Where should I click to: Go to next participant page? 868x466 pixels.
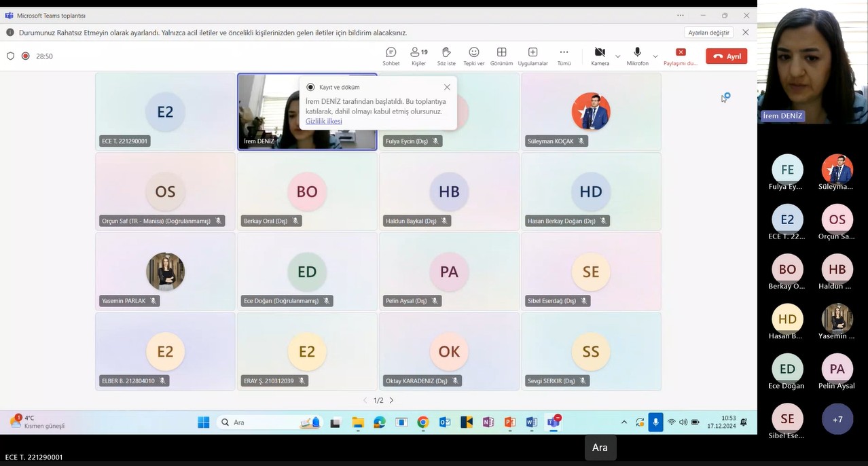[391, 401]
